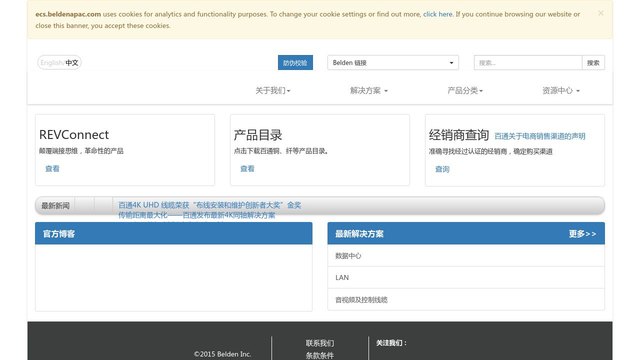Expand the 解决方案 menu
The image size is (640, 360).
(x=369, y=91)
